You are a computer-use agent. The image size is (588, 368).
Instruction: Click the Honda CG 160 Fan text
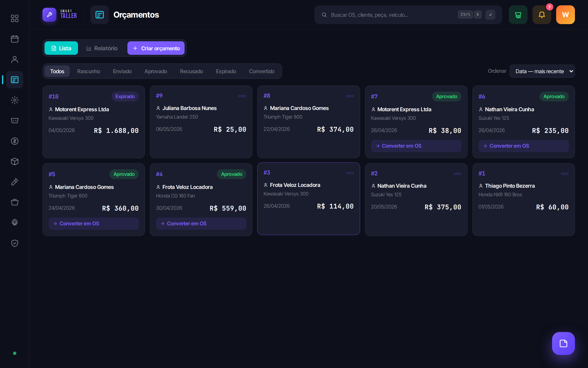(175, 196)
